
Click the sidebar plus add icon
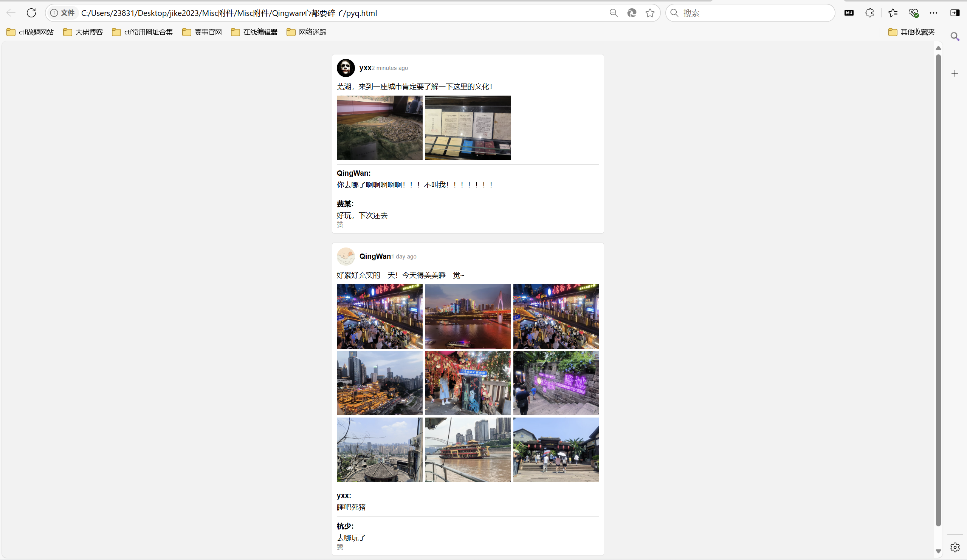click(x=955, y=73)
